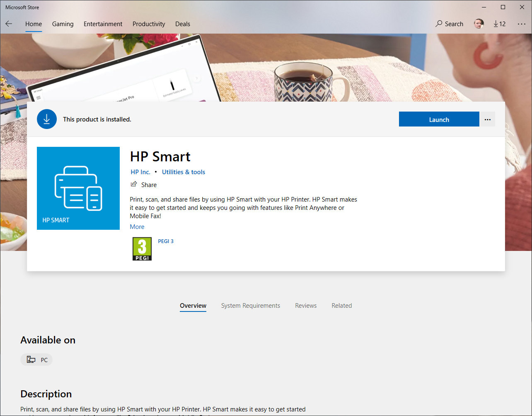Viewport: 532px width, 416px height.
Task: Open the top-right See more menu
Action: coord(521,24)
